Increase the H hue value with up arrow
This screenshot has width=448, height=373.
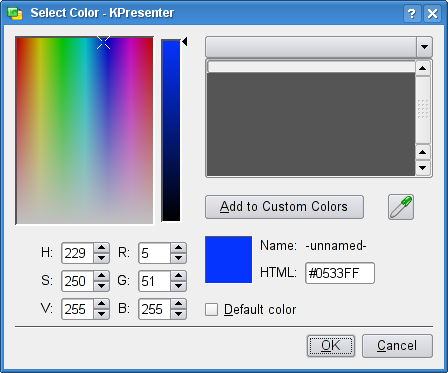[101, 248]
